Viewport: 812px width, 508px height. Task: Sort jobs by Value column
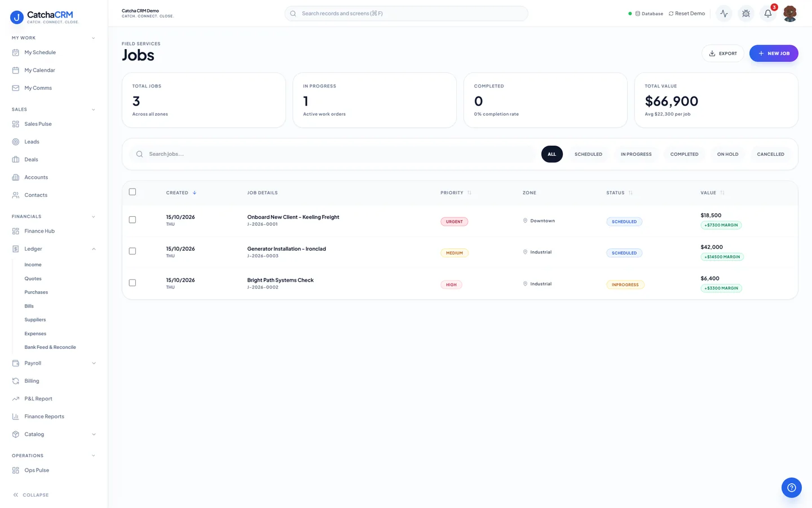(x=712, y=193)
